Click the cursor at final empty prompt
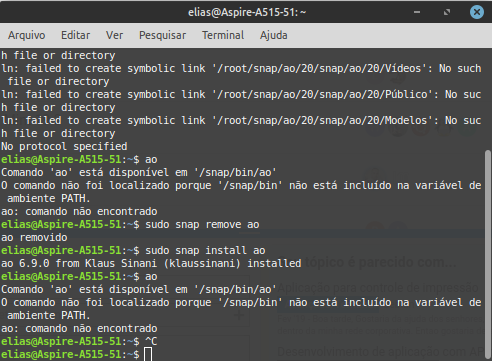The height and width of the screenshot is (361, 492). pos(148,354)
